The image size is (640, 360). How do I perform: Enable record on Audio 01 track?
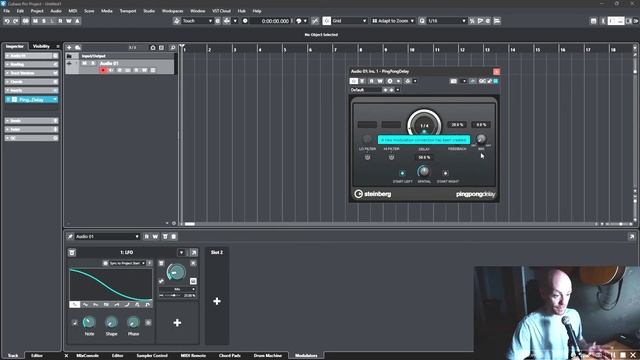103,70
